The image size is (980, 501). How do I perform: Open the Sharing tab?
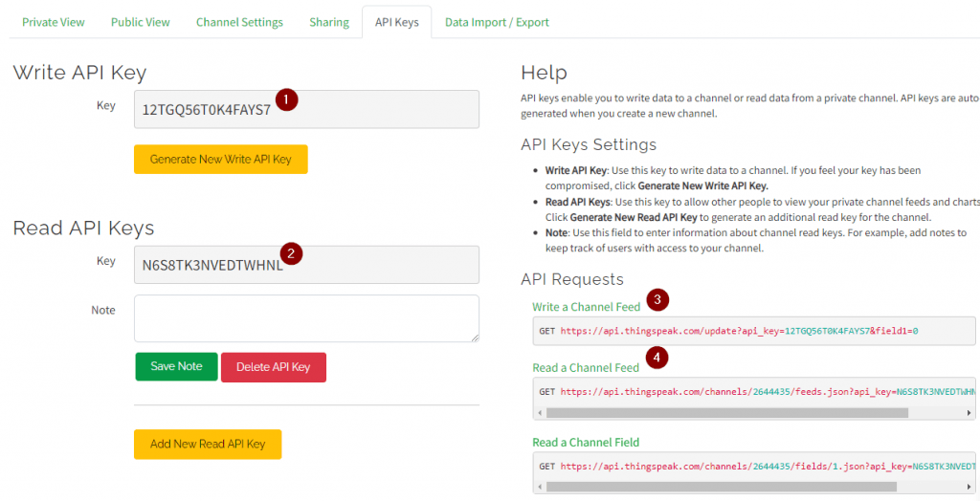[329, 22]
